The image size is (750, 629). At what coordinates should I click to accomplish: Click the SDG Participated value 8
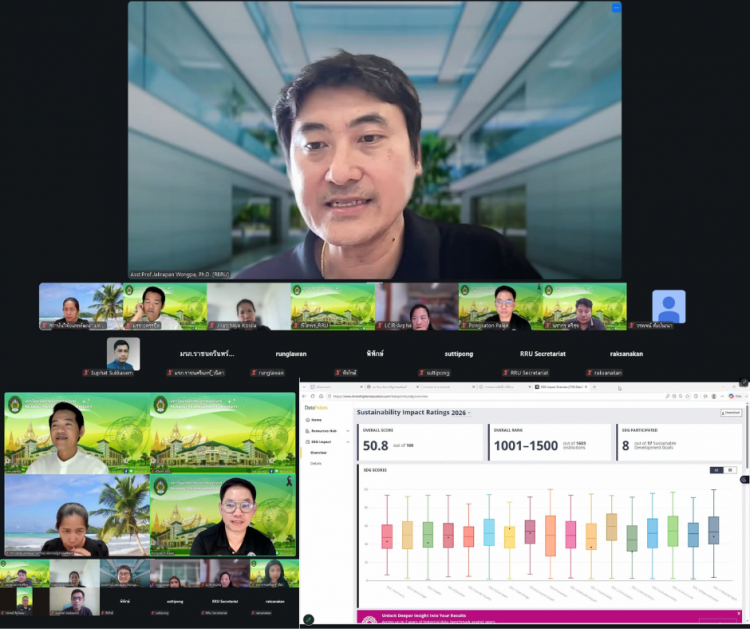625,446
